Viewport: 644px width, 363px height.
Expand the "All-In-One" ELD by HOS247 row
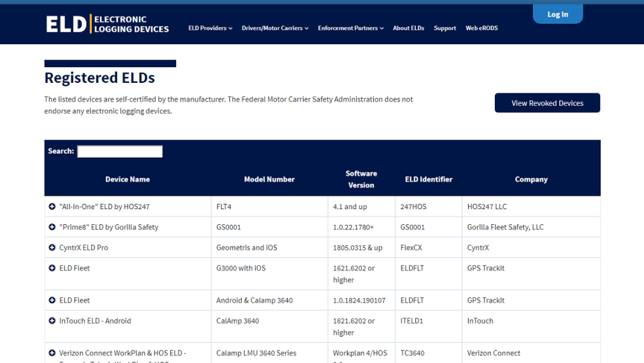tap(52, 206)
